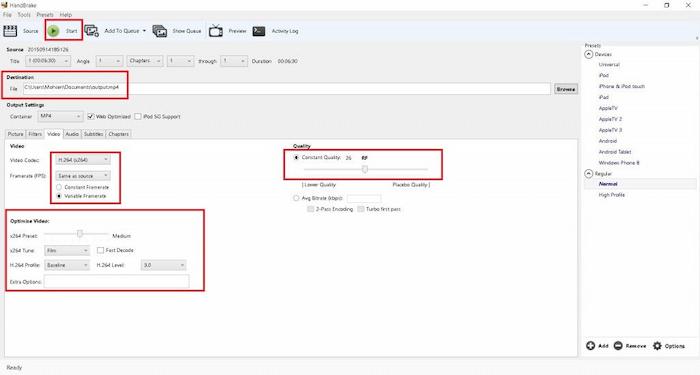Select Constant Framerate radio button
Image resolution: width=700 pixels, height=375 pixels.
point(59,187)
